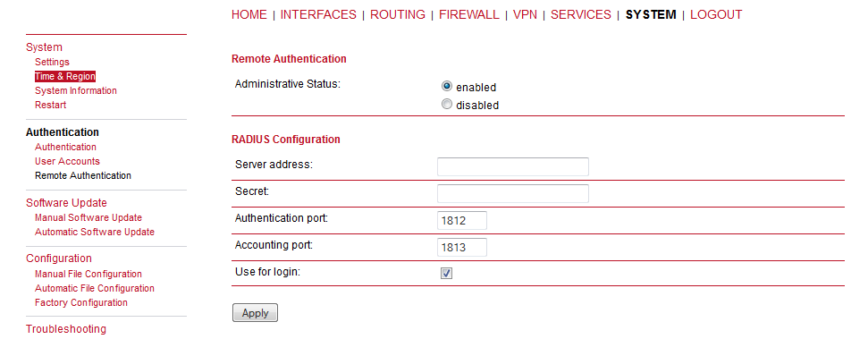Open User Accounts sidebar link
This screenshot has height=339, width=868.
click(x=68, y=161)
